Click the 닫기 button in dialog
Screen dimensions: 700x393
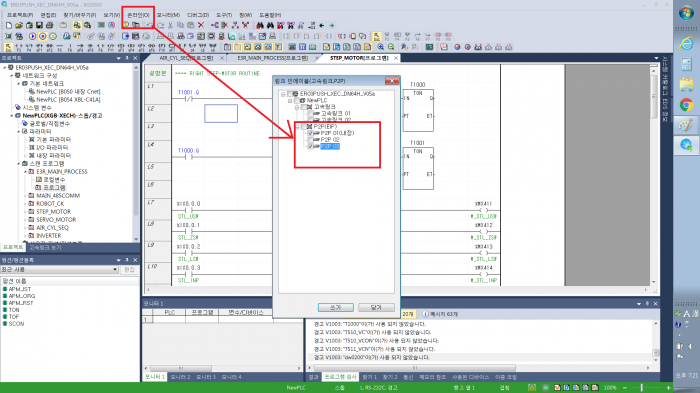point(376,307)
